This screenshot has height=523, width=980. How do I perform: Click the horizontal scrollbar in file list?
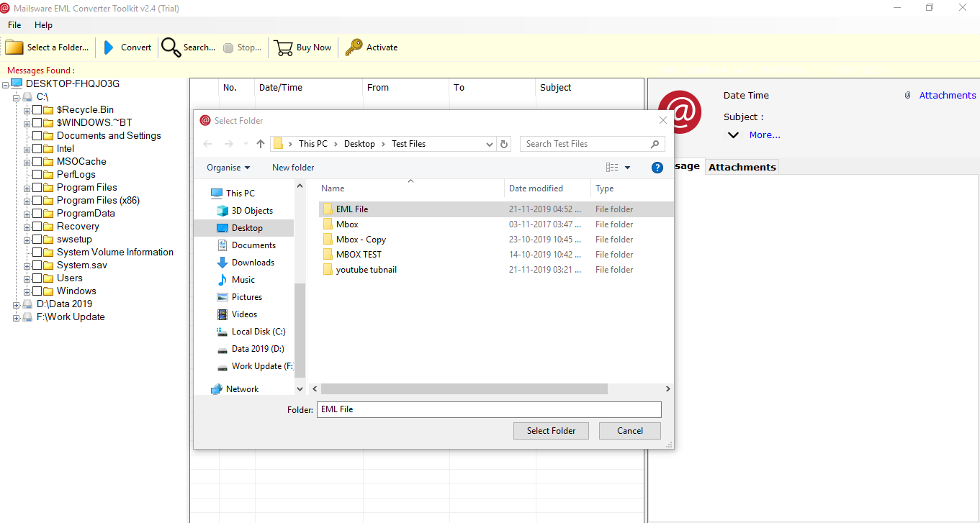[464, 388]
